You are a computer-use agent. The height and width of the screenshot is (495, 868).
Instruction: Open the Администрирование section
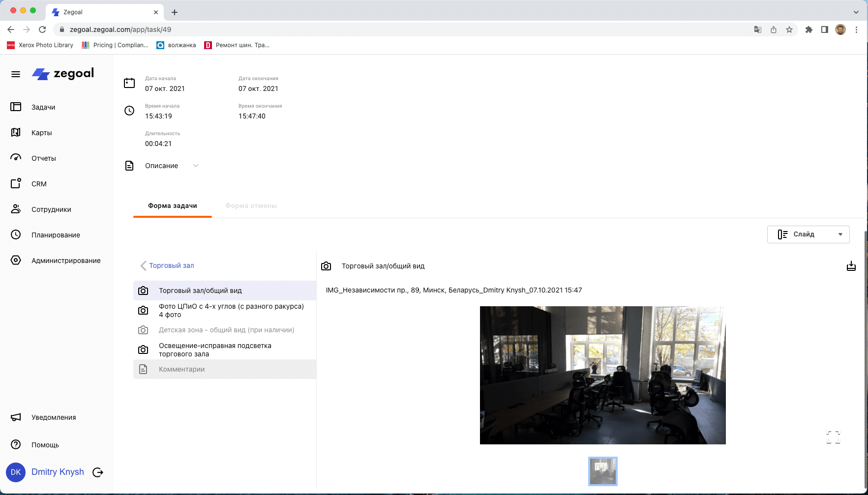tap(66, 260)
